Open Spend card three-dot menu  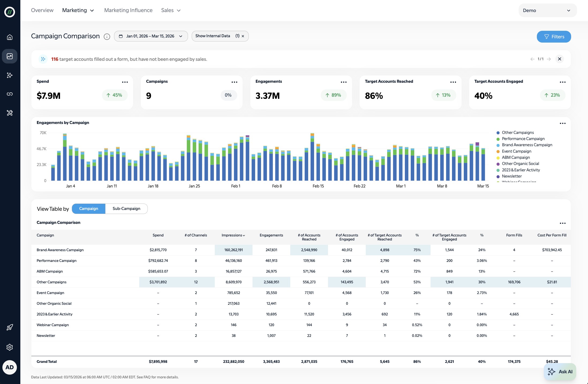(125, 82)
